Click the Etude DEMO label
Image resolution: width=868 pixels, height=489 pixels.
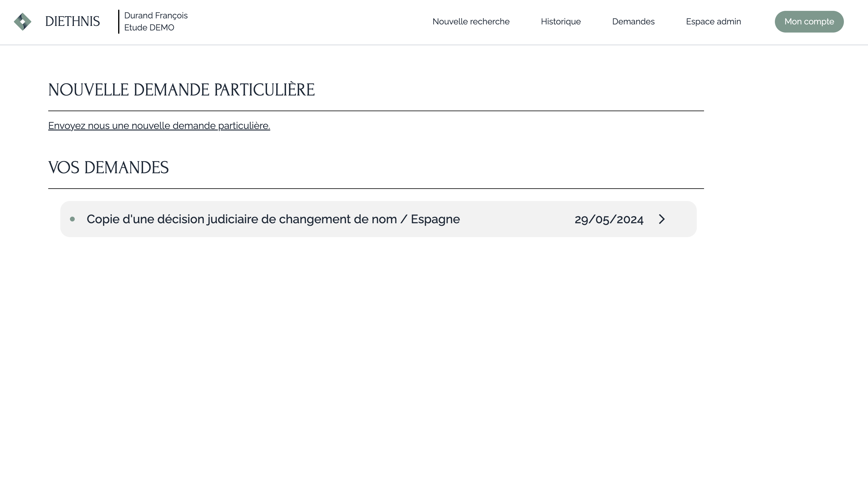click(149, 28)
